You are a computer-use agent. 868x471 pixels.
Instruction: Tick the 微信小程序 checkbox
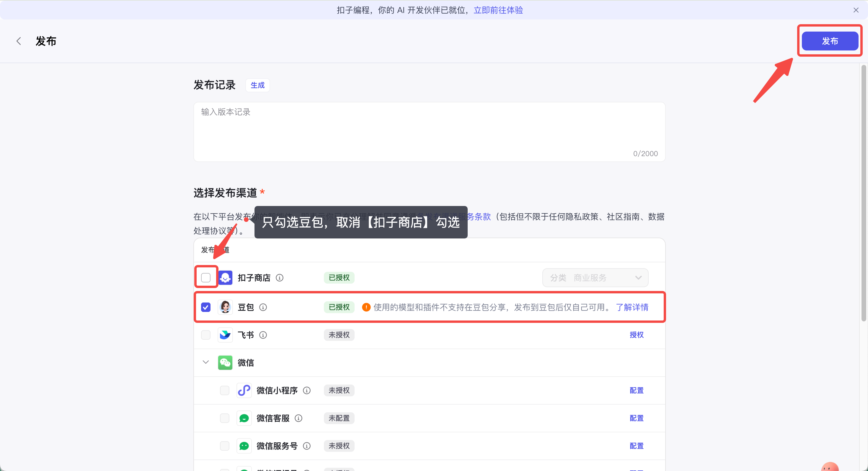[224, 390]
